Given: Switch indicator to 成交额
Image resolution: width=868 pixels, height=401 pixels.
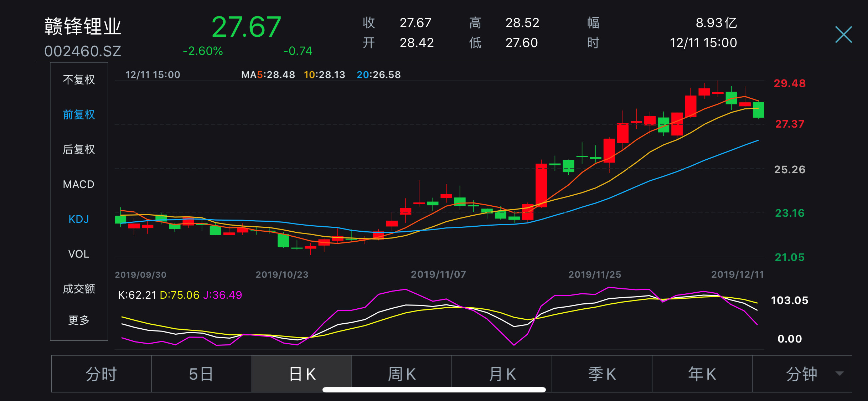Looking at the screenshot, I should [79, 289].
